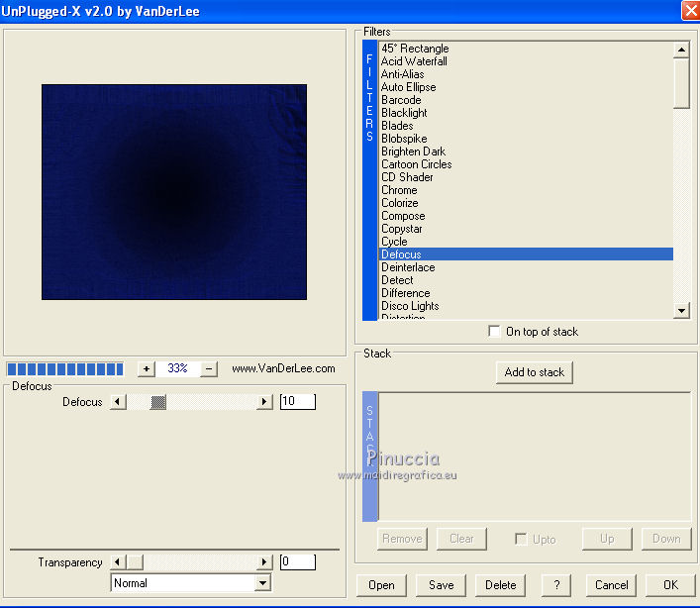Click the Cancel button
The height and width of the screenshot is (608, 700).
pos(611,585)
